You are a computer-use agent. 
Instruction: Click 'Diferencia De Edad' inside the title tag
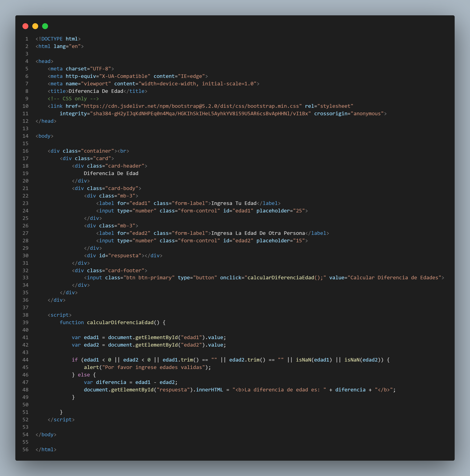[96, 91]
